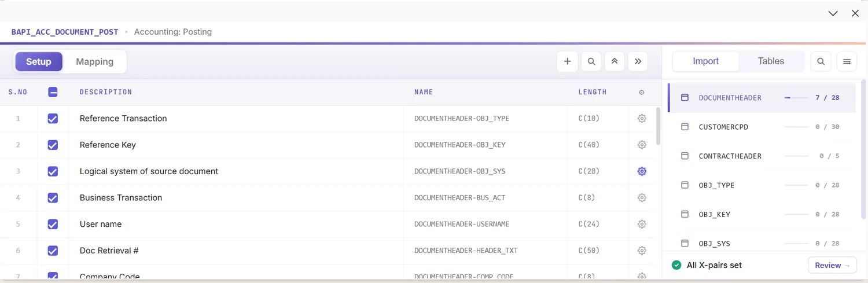Click the Accounting: Posting subtitle
Screen dimensions: 868x283
(173, 32)
